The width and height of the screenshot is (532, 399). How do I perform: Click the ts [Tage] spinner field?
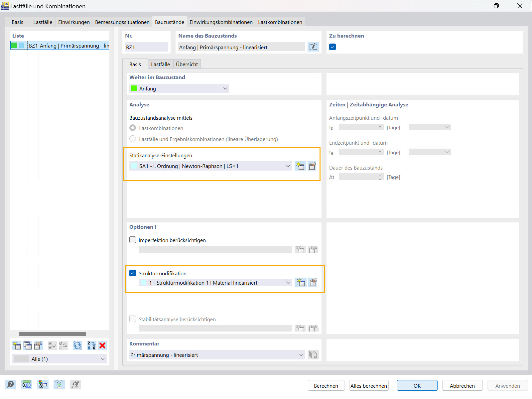point(361,127)
